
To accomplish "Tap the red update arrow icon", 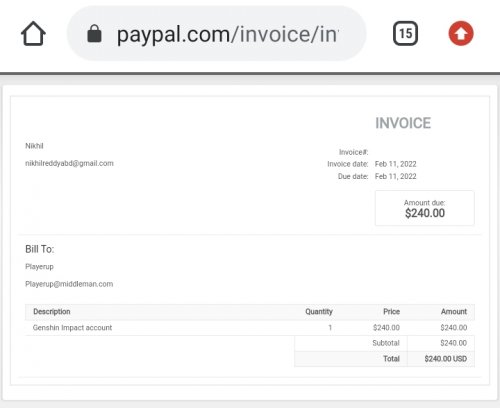I will 461,33.
